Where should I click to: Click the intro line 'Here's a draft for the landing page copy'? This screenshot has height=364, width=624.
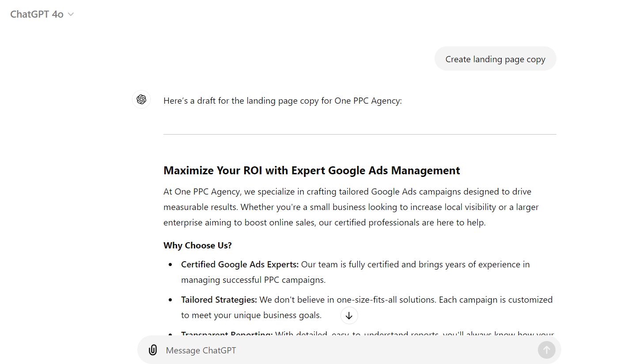283,101
